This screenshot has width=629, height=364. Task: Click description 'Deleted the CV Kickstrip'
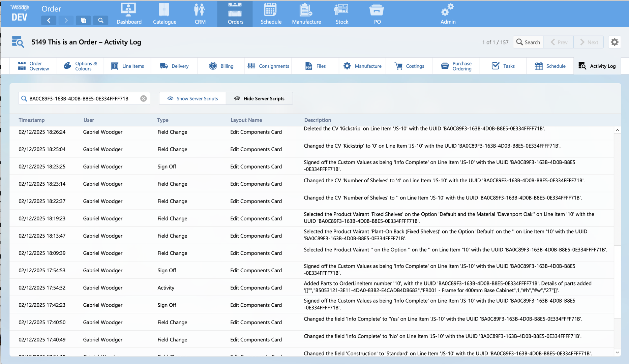(424, 128)
